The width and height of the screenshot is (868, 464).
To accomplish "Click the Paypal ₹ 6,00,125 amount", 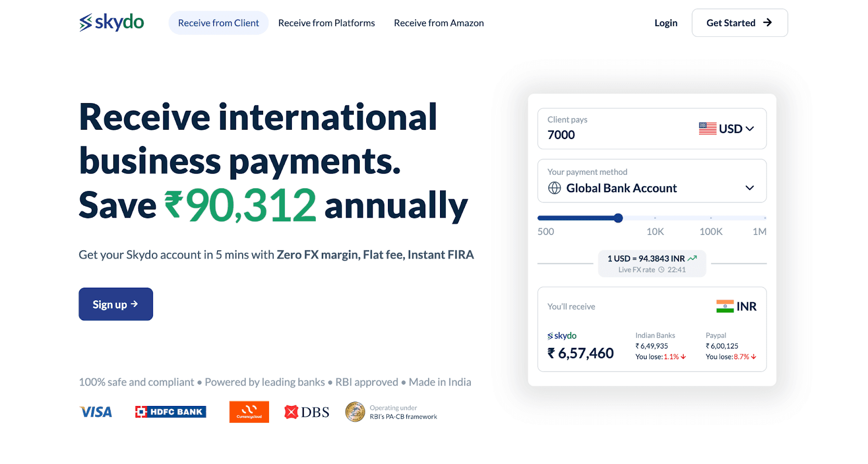I will (722, 346).
